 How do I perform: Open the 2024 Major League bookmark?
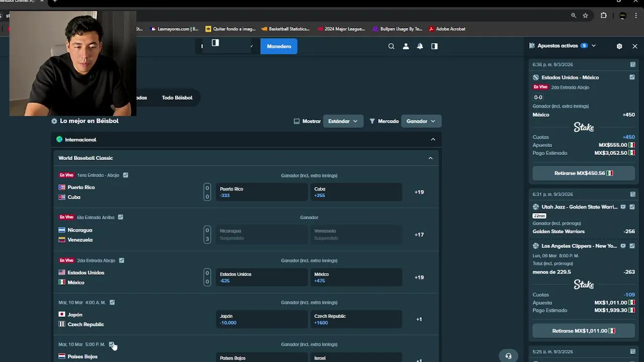click(x=341, y=29)
